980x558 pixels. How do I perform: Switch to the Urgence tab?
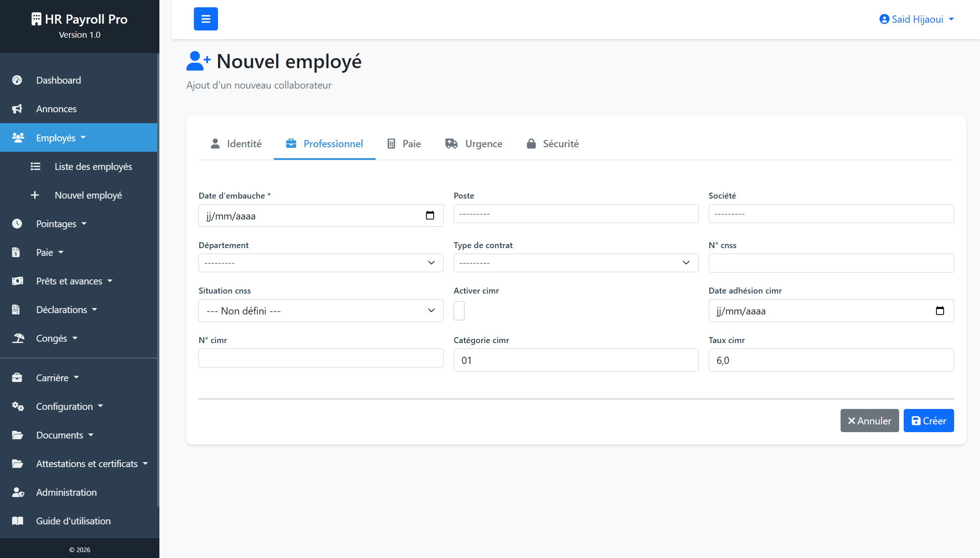coord(474,144)
